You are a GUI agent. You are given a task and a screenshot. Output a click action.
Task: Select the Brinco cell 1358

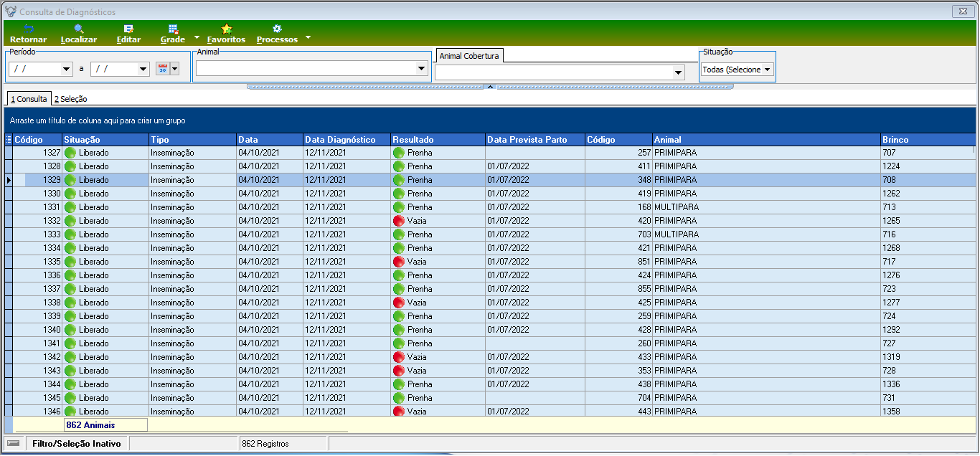tap(928, 412)
